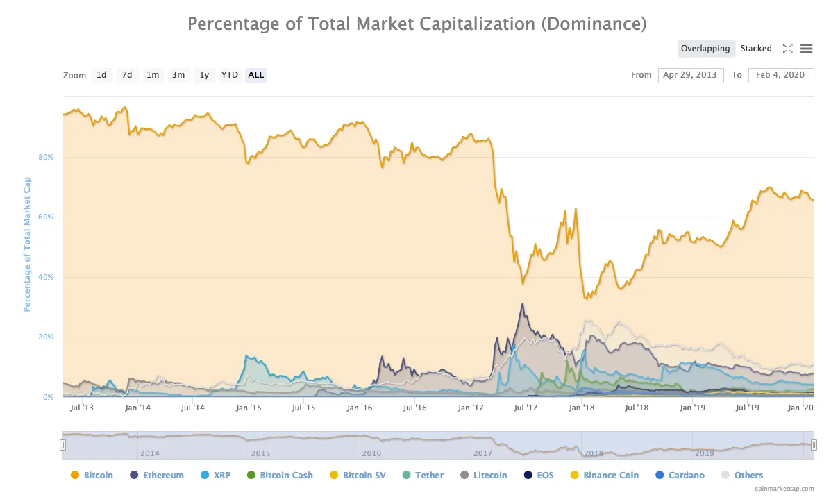This screenshot has height=504, width=831.
Task: Expand the chart to full screen
Action: (x=788, y=49)
